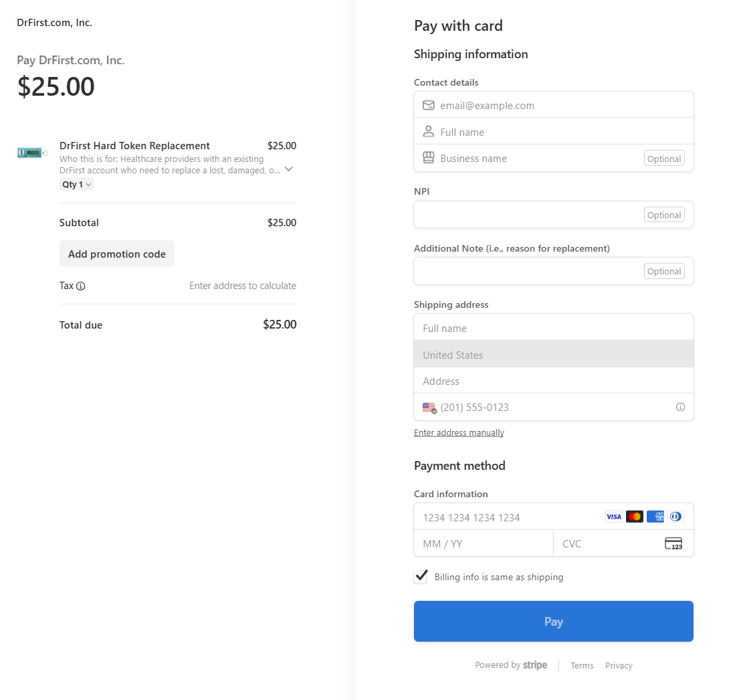Click the email address input field
The width and height of the screenshot is (735, 700).
(562, 106)
